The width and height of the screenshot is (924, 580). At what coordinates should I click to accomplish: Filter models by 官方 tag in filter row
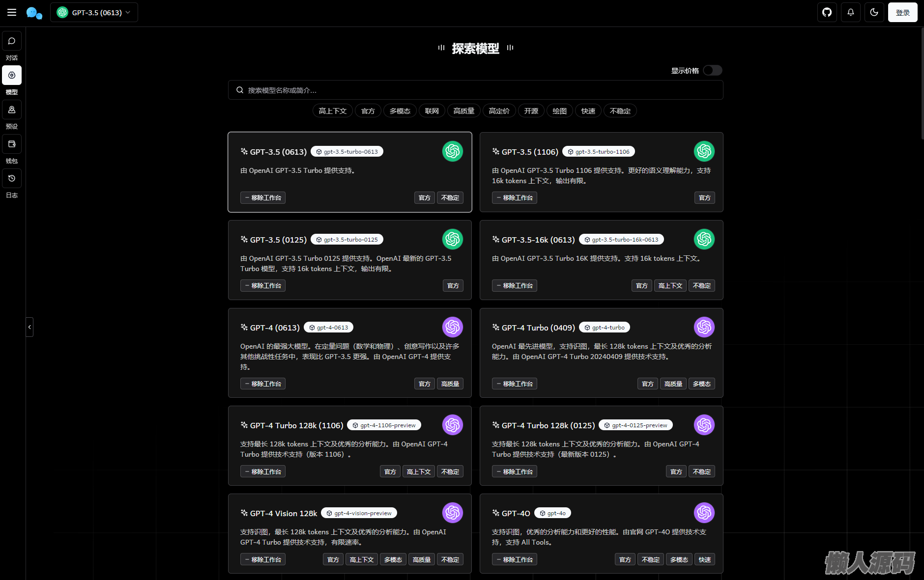pos(368,111)
